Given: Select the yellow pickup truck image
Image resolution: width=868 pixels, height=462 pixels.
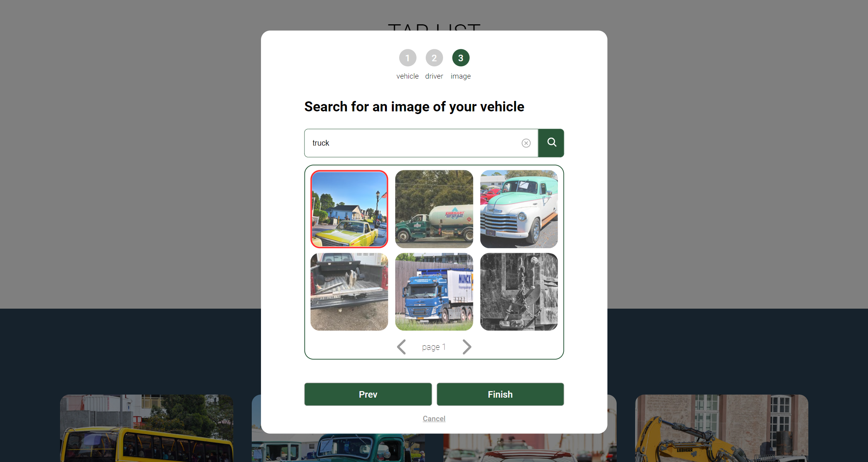Looking at the screenshot, I should 349,209.
